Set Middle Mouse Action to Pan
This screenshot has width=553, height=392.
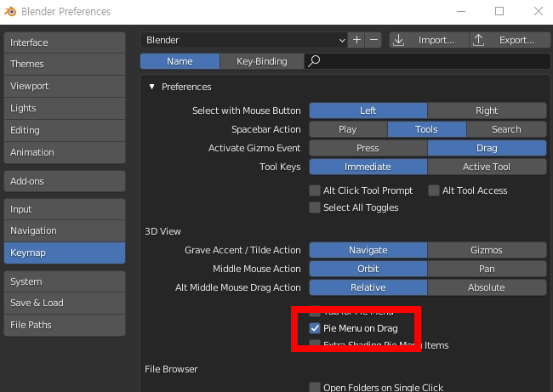tap(487, 269)
